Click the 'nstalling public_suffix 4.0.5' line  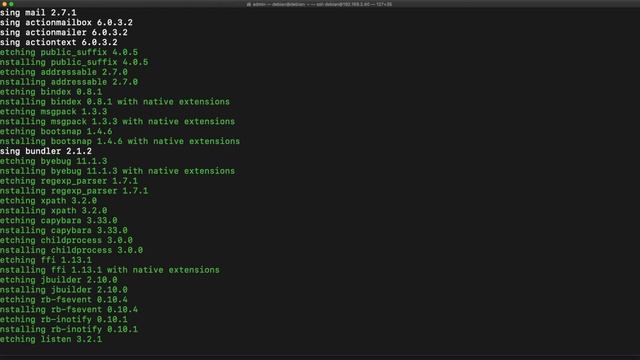[74, 62]
